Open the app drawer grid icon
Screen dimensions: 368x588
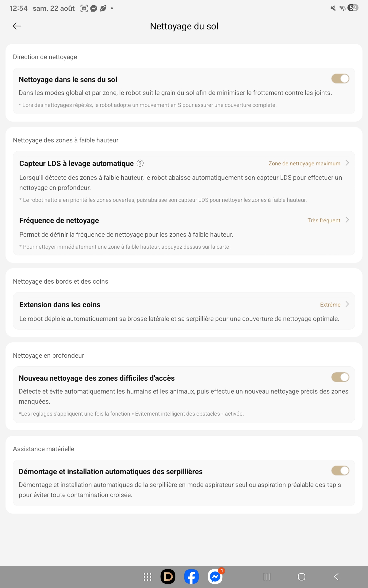[148, 577]
